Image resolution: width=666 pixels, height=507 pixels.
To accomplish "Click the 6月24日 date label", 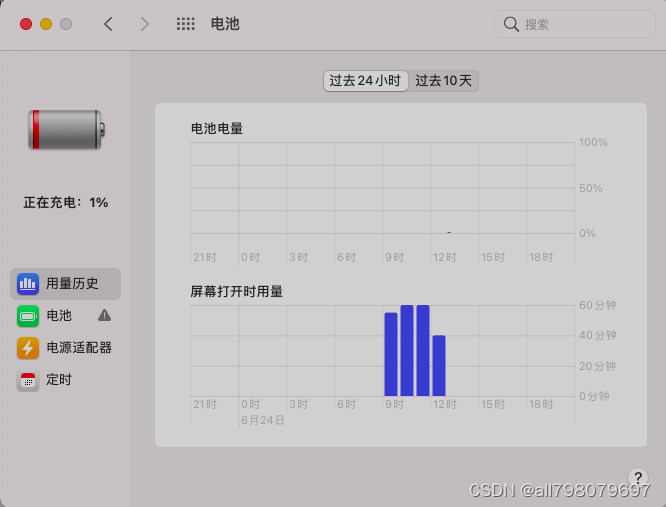I will [x=262, y=420].
